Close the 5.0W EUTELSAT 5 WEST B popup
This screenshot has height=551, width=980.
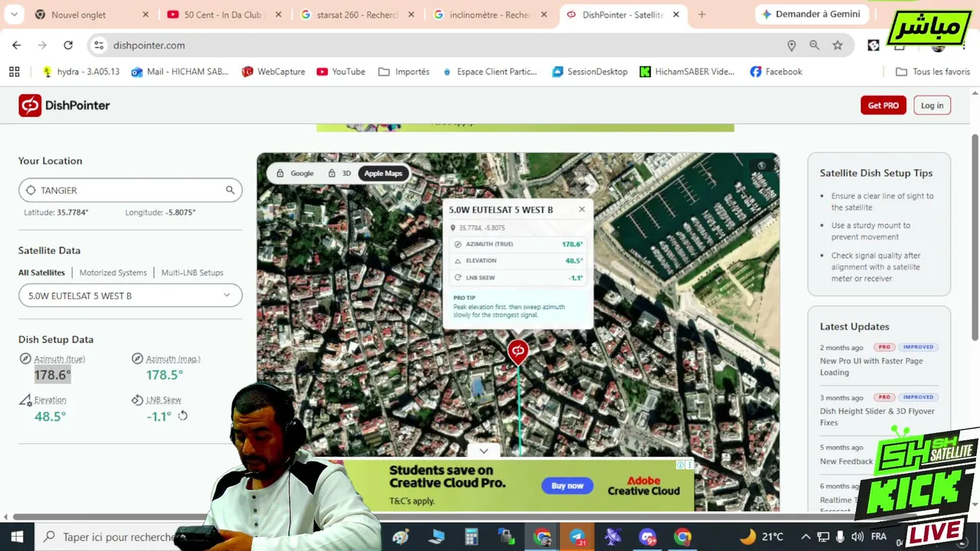(582, 209)
